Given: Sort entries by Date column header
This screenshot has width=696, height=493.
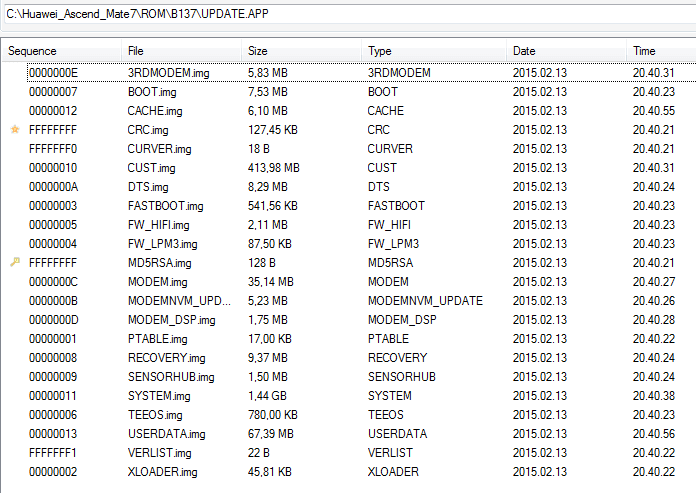Looking at the screenshot, I should pyautogui.click(x=566, y=51).
